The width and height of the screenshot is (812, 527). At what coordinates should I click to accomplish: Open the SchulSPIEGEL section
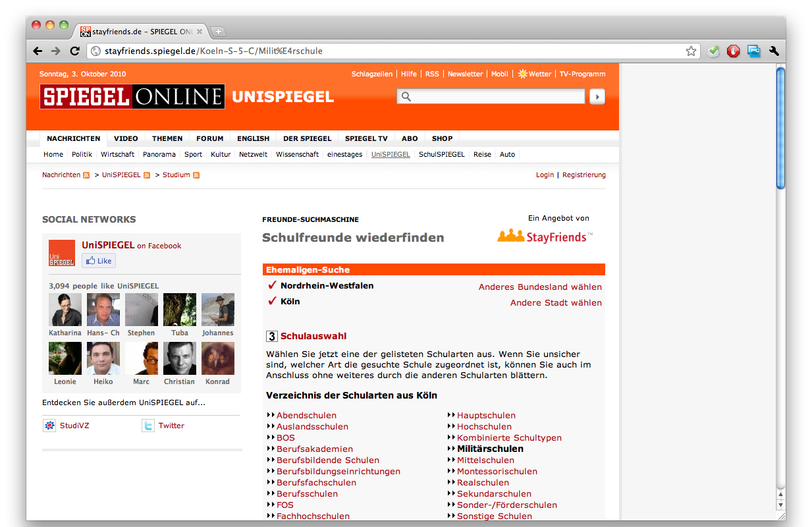[442, 154]
